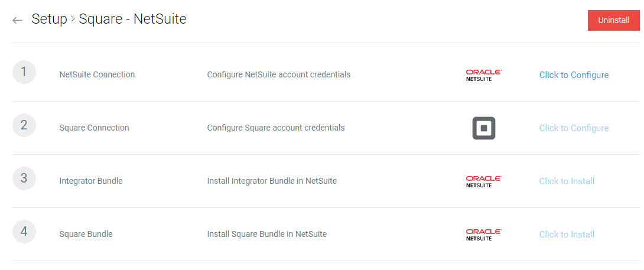
Task: Click the Uninstall button
Action: (614, 20)
